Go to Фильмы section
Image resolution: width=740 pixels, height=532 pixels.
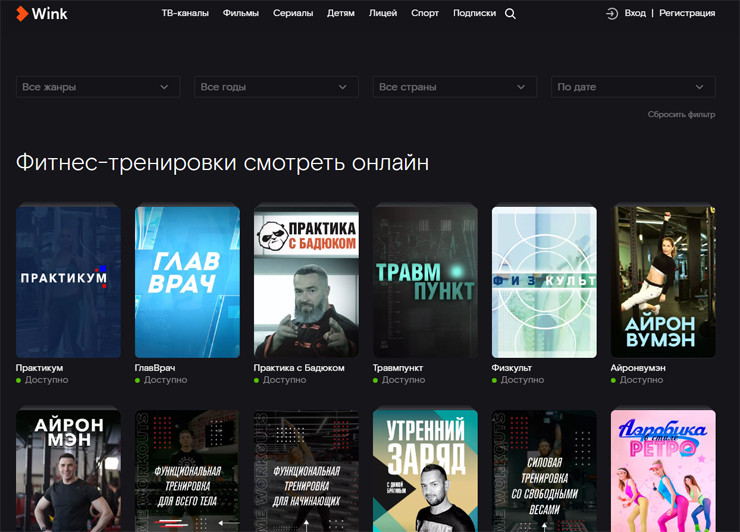pos(241,14)
